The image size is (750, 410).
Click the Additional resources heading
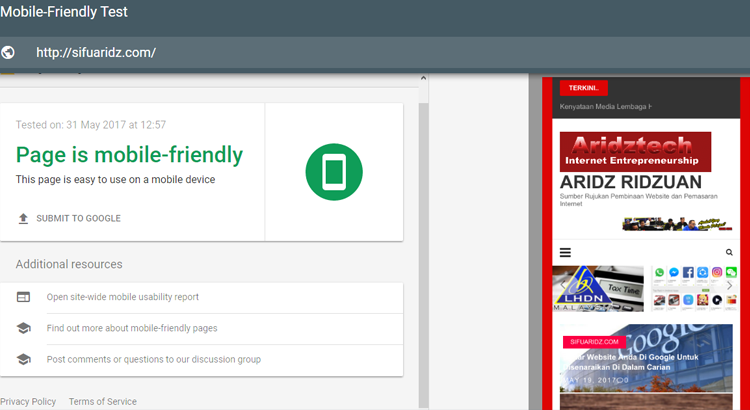click(x=69, y=264)
